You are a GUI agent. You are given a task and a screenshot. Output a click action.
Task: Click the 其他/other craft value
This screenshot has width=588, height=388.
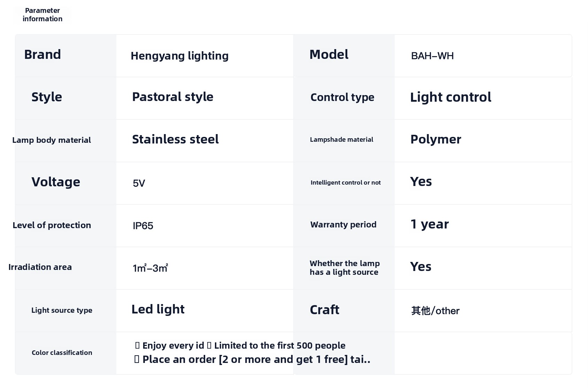click(435, 311)
